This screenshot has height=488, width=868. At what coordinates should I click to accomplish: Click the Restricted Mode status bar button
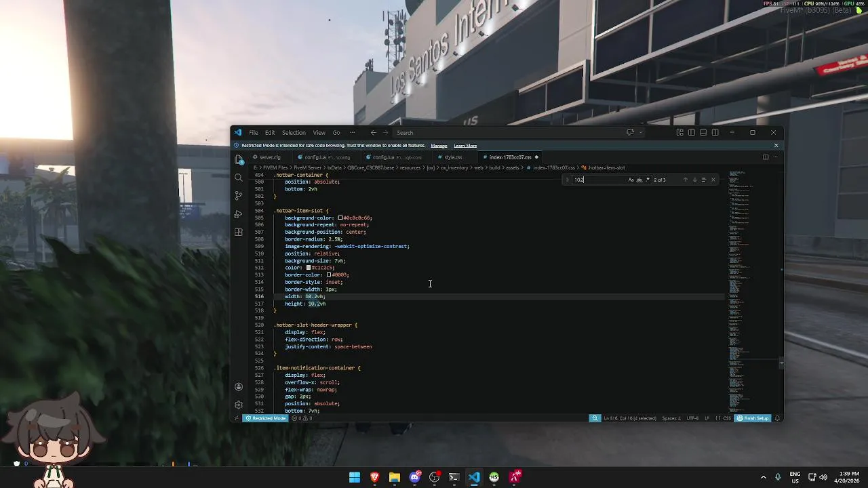[266, 418]
